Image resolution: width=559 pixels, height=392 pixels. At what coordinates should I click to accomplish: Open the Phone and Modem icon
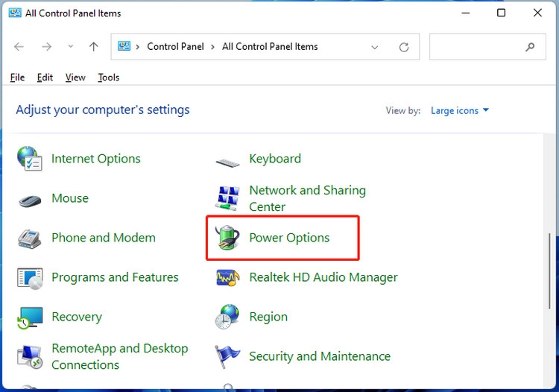coord(30,238)
